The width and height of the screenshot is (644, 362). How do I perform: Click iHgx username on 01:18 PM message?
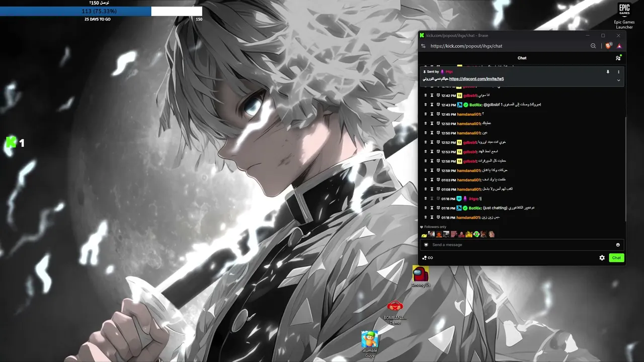[473, 199]
